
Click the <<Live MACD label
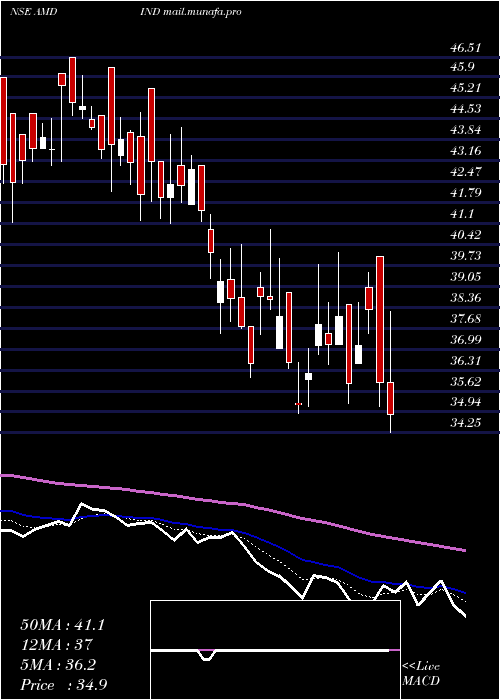(421, 674)
